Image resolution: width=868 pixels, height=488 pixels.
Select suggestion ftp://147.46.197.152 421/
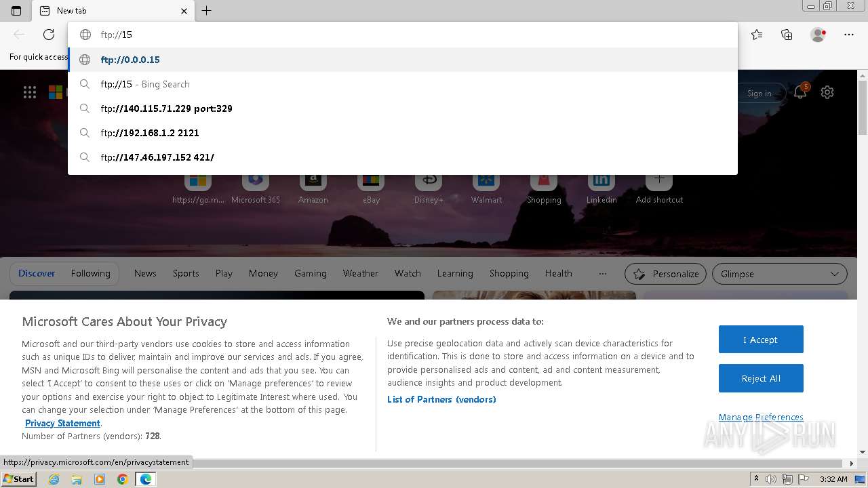(x=403, y=157)
